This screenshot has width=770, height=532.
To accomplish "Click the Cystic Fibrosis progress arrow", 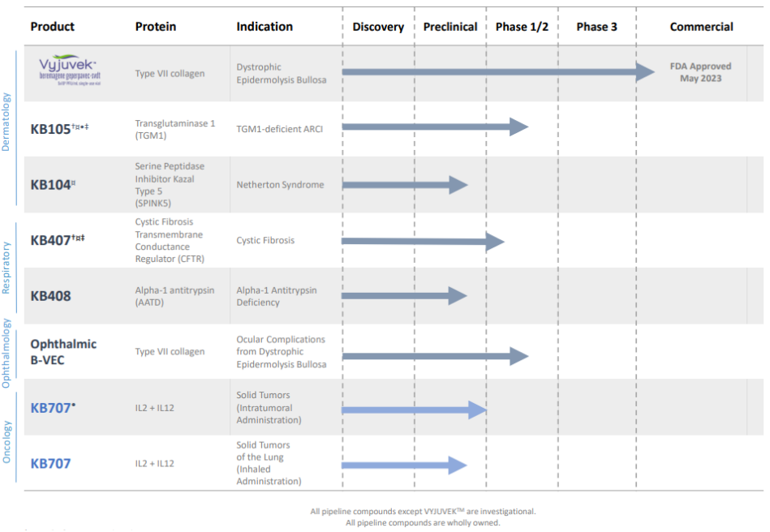I will [x=422, y=241].
